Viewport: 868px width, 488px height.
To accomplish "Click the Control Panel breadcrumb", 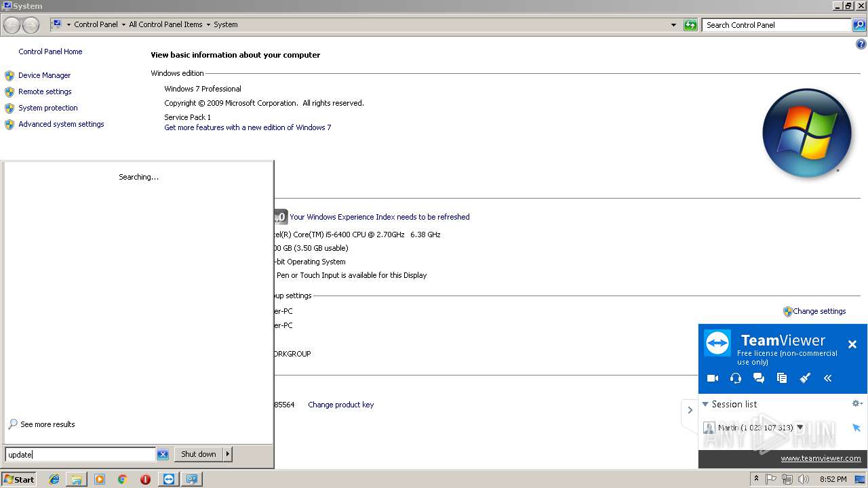I will click(x=96, y=24).
